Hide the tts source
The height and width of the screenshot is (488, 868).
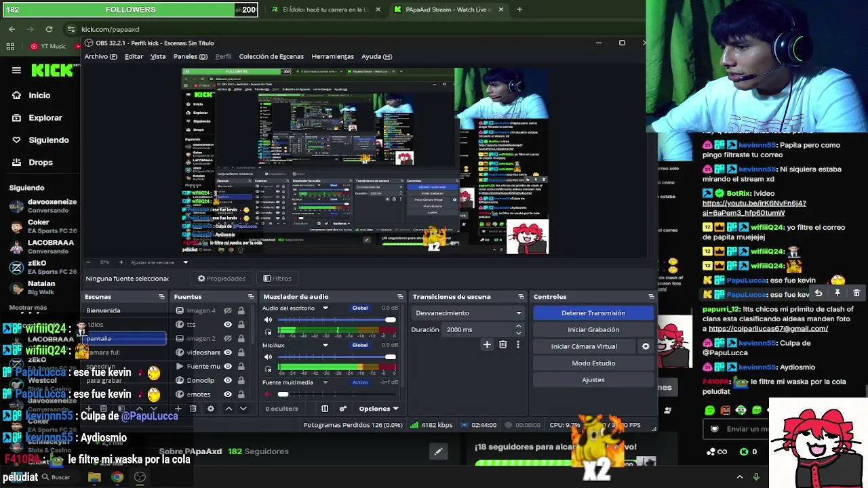(x=228, y=325)
